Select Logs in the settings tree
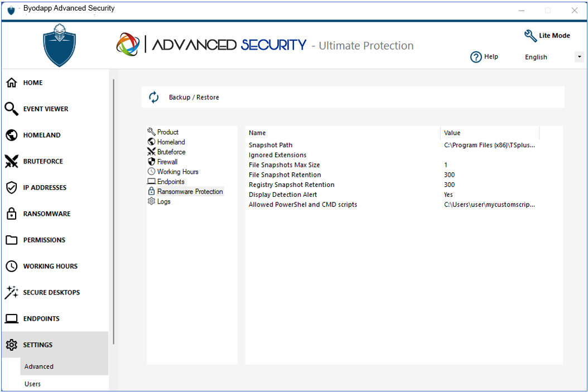The image size is (588, 392). click(x=164, y=201)
